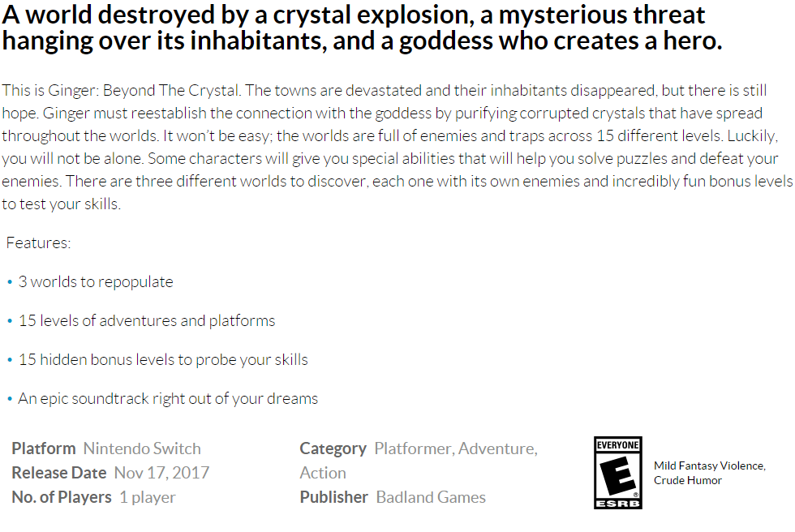Click the ESRB Everyone rating icon

[617, 474]
